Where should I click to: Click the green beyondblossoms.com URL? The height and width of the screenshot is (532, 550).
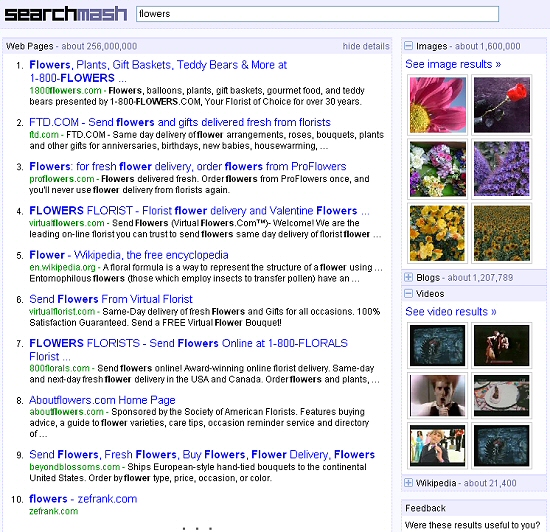click(x=75, y=467)
